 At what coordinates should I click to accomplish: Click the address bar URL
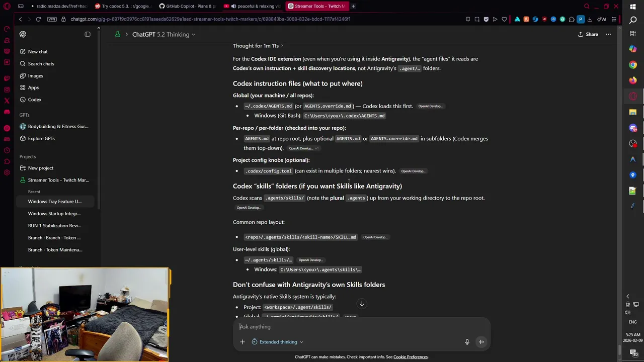[x=210, y=19]
